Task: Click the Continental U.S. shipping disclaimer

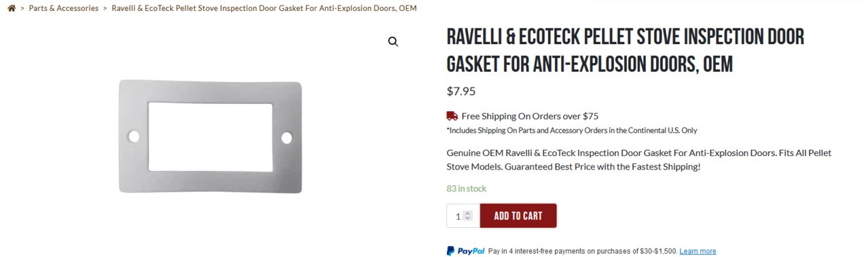Action: click(572, 130)
